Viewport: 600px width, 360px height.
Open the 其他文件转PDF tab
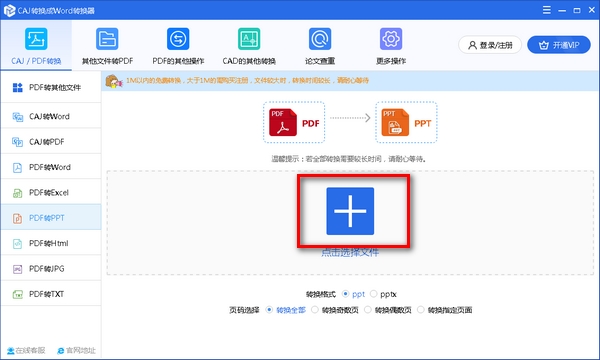coord(107,46)
